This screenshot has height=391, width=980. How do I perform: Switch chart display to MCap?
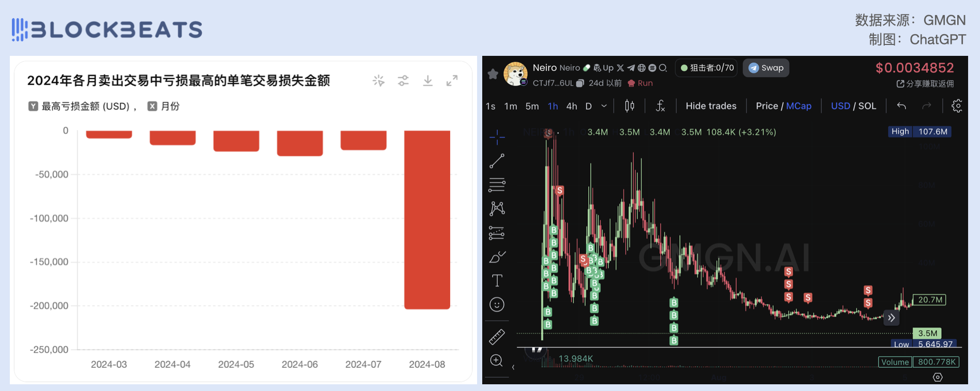click(x=798, y=106)
